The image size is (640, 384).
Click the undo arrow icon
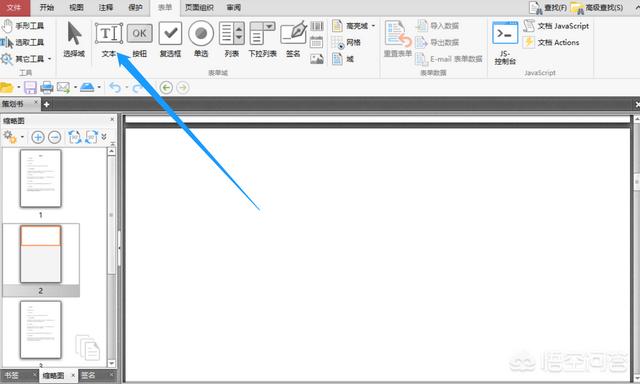116,87
